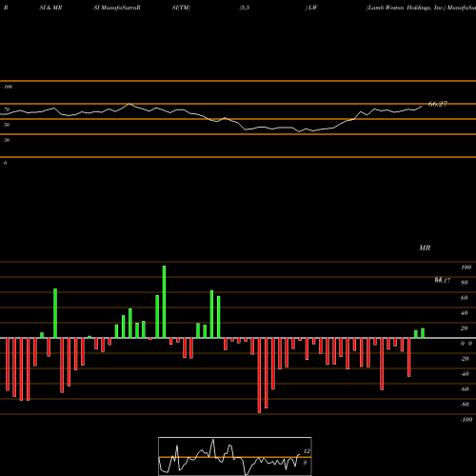Click the MR axis label 40

(465, 313)
